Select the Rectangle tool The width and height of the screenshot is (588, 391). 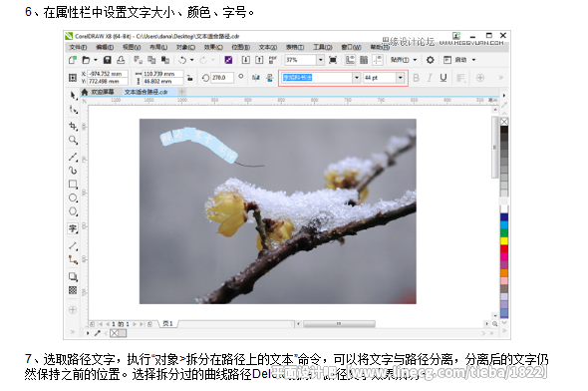73,184
